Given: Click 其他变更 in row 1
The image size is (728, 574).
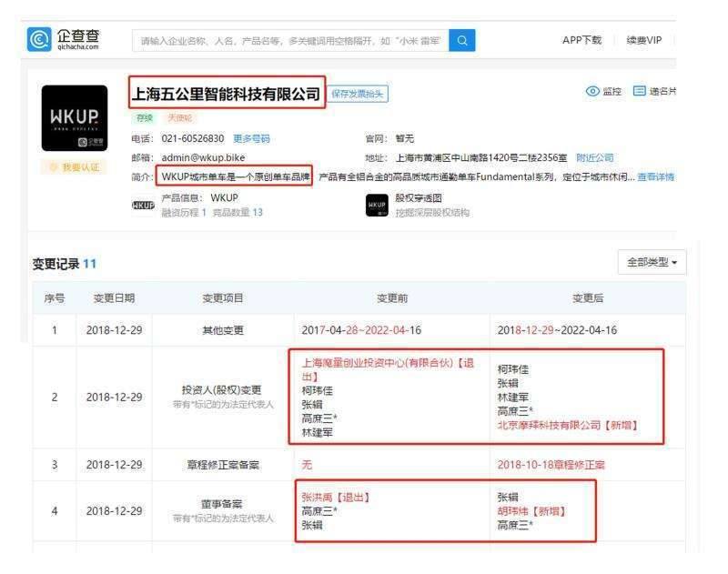Looking at the screenshot, I should (x=223, y=330).
